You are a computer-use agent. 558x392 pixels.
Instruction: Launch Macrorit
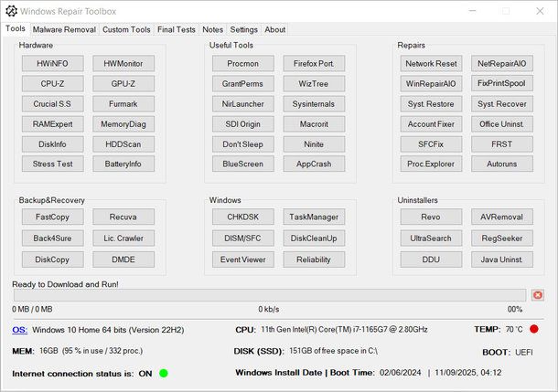tap(314, 124)
